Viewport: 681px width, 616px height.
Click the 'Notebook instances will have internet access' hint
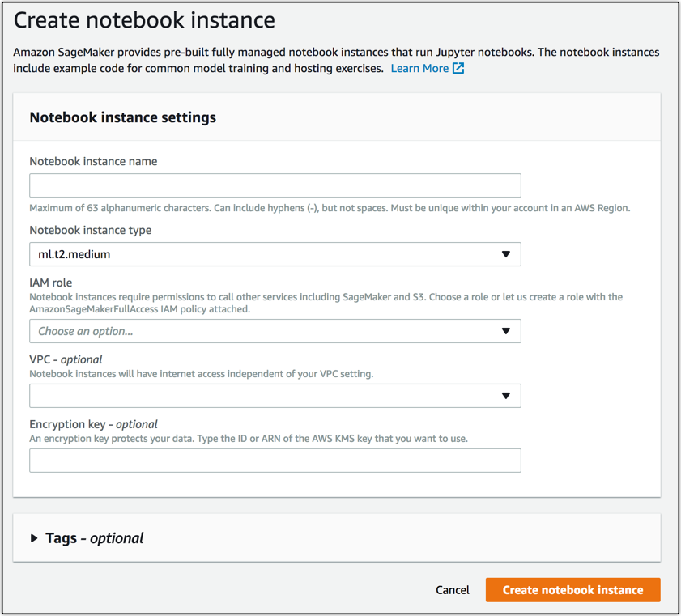[202, 374]
